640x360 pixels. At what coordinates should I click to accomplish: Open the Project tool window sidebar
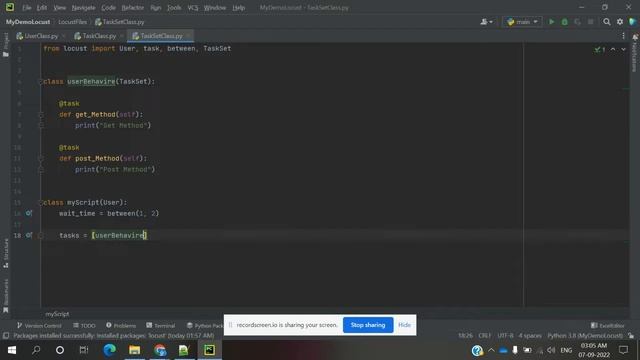point(6,44)
